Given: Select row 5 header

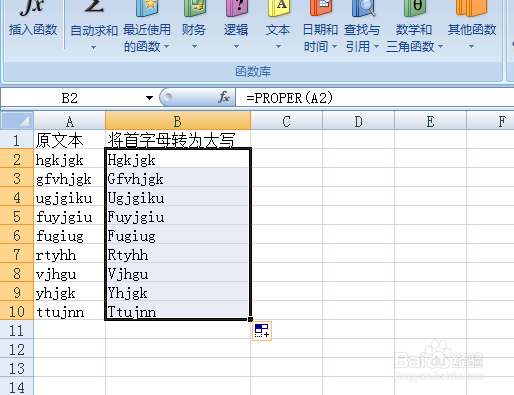Looking at the screenshot, I should pyautogui.click(x=17, y=216).
